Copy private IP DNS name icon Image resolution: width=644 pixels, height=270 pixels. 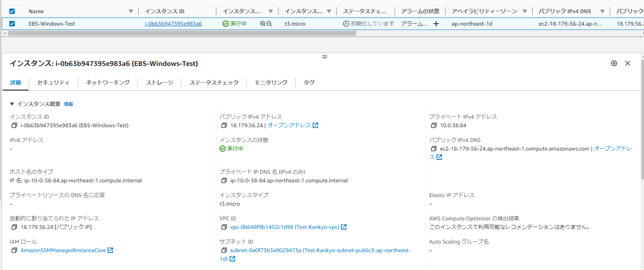(x=224, y=181)
